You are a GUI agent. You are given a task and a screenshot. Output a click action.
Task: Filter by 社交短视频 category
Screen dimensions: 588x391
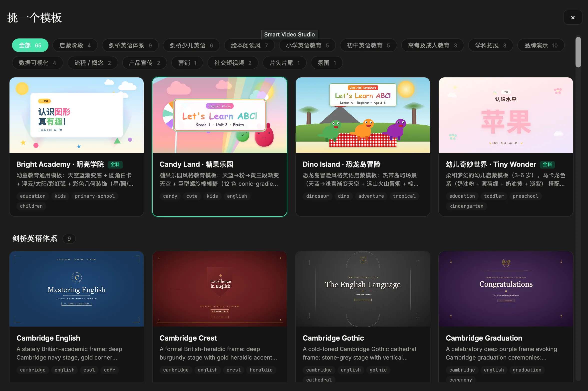pos(233,63)
